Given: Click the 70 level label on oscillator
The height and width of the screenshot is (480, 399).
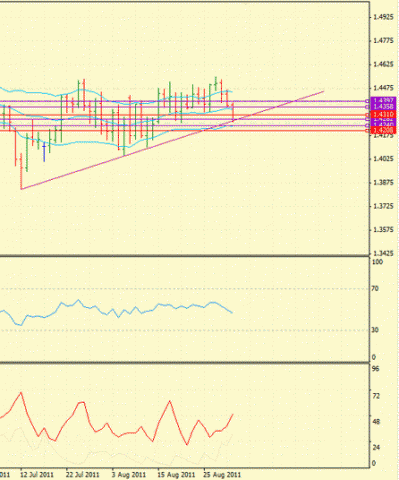Looking at the screenshot, I should (375, 288).
